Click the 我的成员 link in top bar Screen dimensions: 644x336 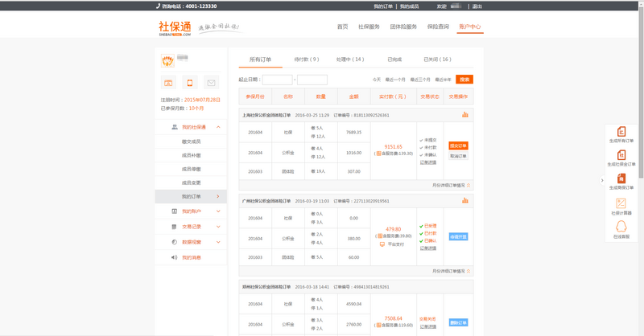[x=409, y=6]
